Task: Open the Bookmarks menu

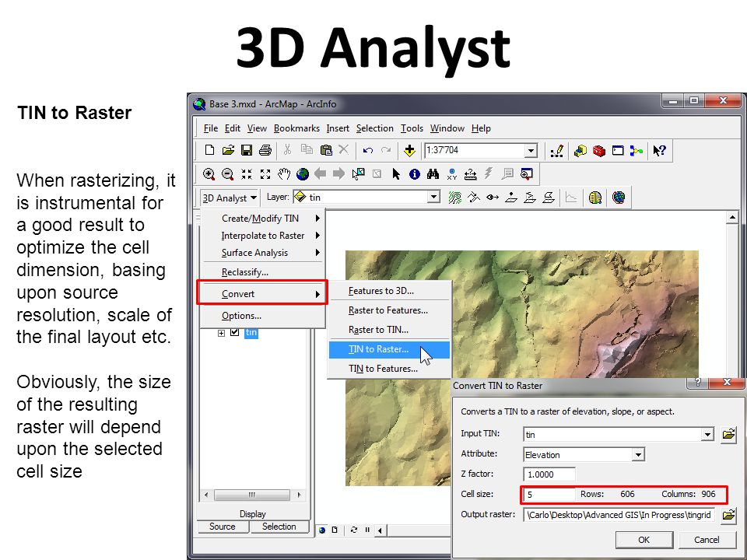Action: point(296,128)
